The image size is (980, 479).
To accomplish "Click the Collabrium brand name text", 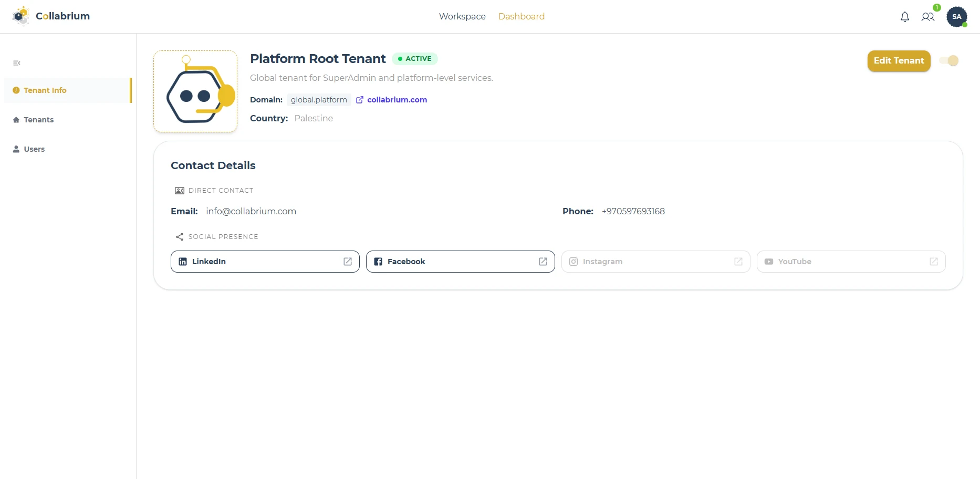I will [63, 16].
